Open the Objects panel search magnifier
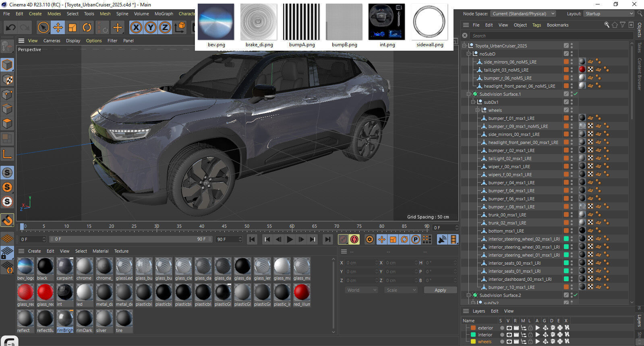Image resolution: width=644 pixels, height=346 pixels. coord(607,25)
